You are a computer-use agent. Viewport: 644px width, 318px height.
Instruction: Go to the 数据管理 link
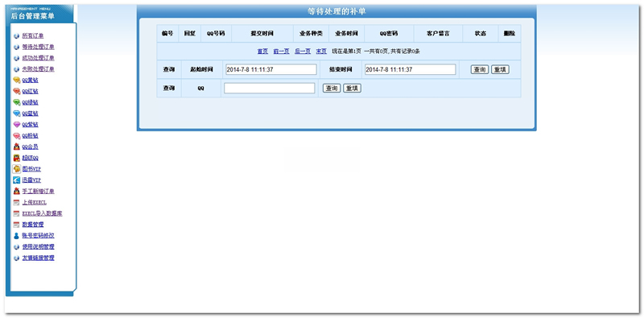click(x=33, y=225)
